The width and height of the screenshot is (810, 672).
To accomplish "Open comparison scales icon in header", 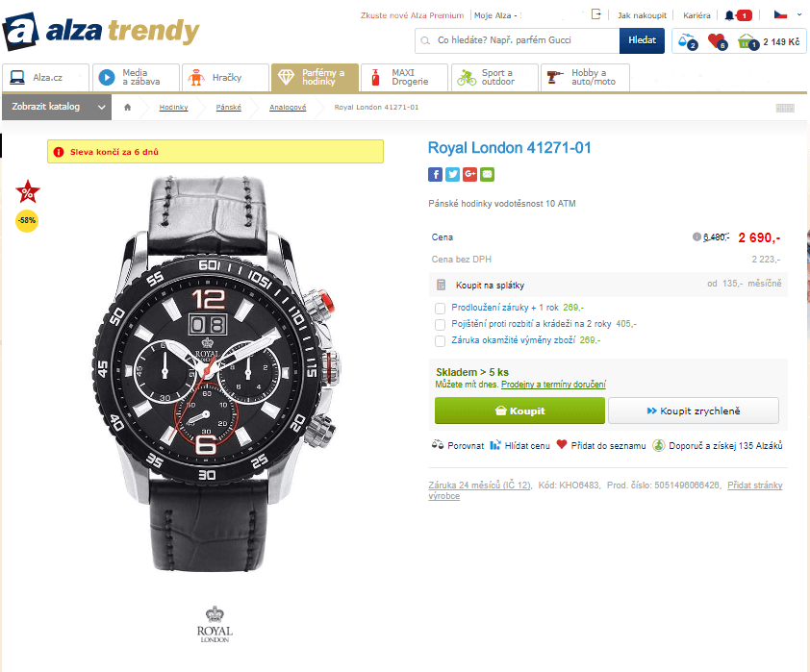I will (687, 40).
